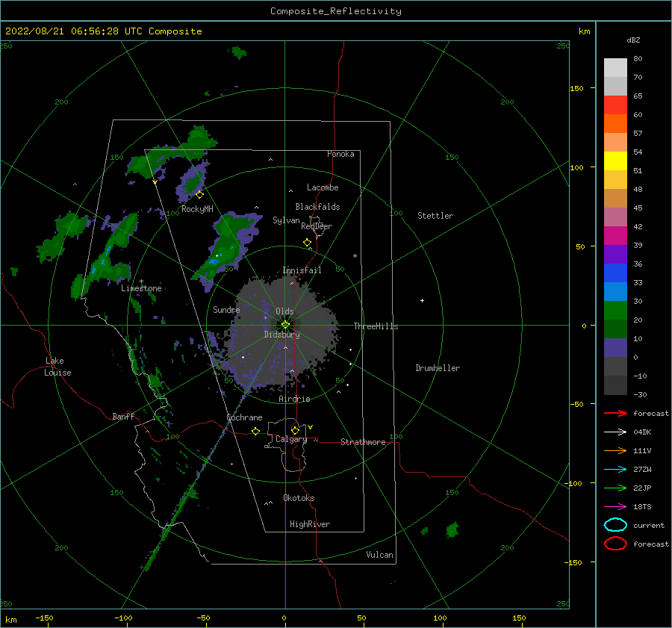Click the Innisfail label
Viewport: 672px width, 628px height.
click(302, 270)
